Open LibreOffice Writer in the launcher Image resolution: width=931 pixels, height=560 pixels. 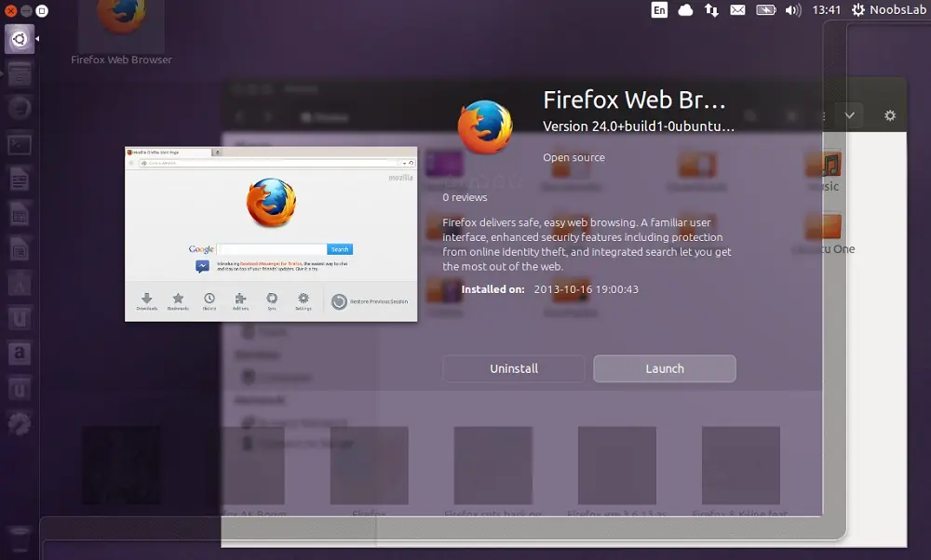tap(20, 180)
